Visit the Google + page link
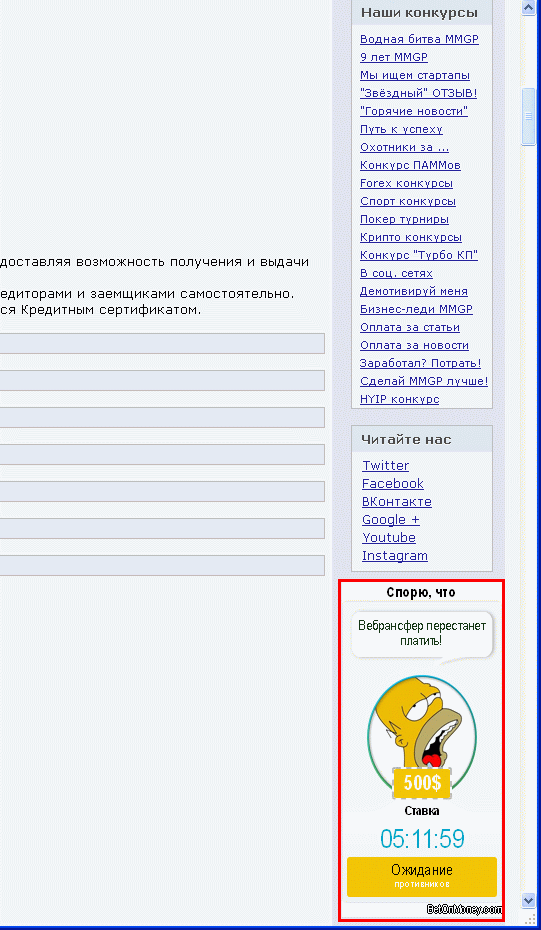 click(x=391, y=520)
